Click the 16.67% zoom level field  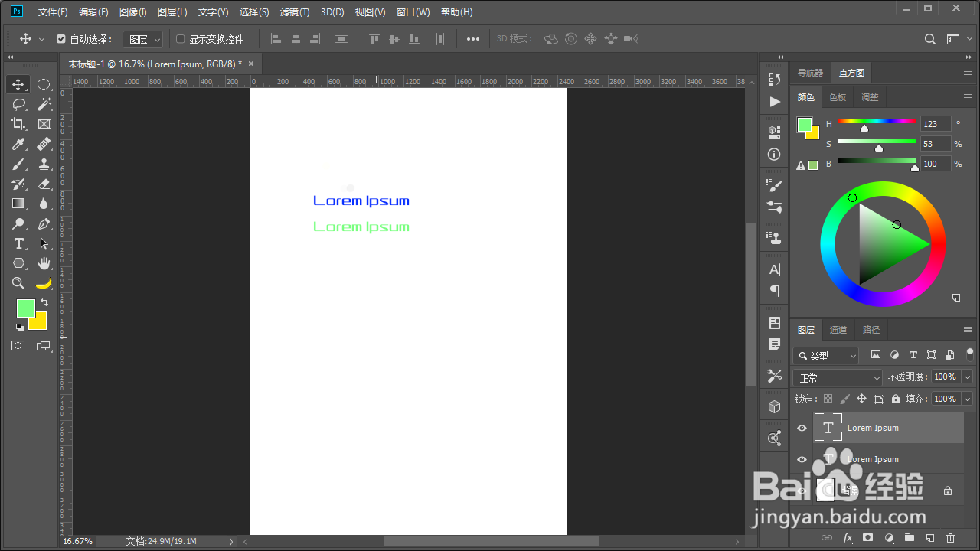pos(78,541)
